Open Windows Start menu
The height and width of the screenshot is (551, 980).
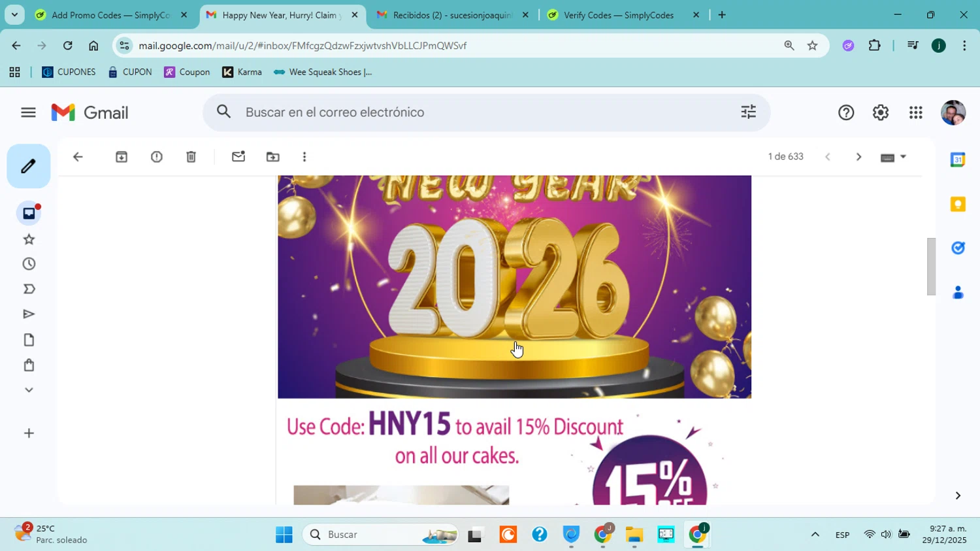(284, 535)
